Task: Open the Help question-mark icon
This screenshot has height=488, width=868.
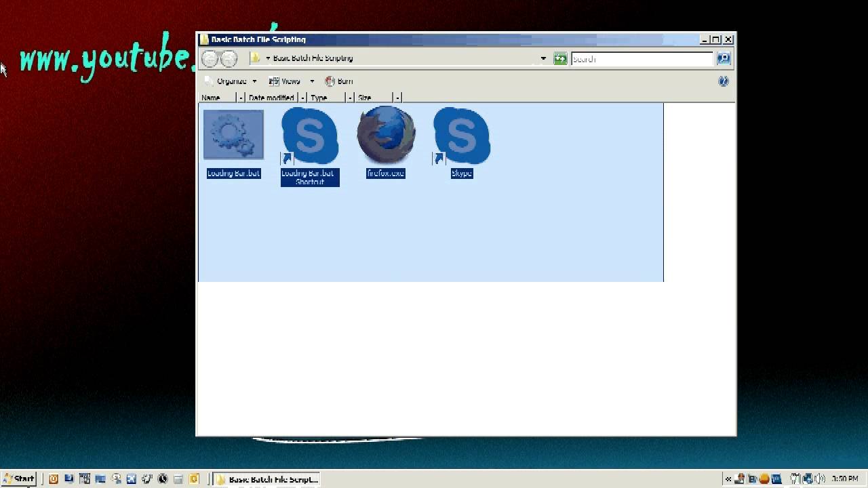Action: pos(723,81)
